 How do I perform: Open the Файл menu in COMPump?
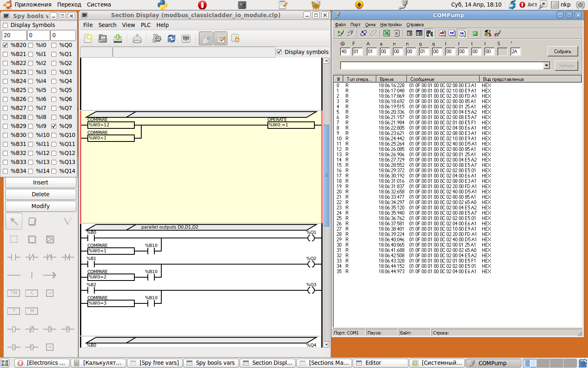340,25
